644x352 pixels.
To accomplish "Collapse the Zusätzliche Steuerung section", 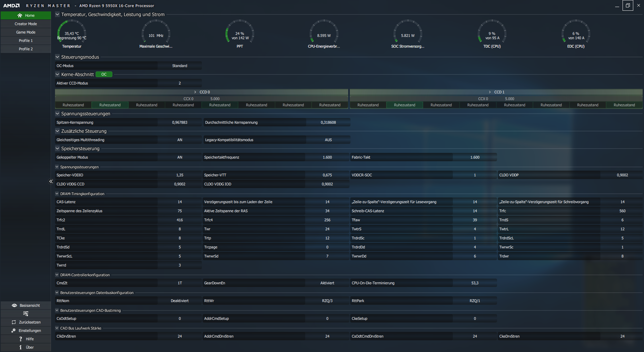I will pos(57,131).
